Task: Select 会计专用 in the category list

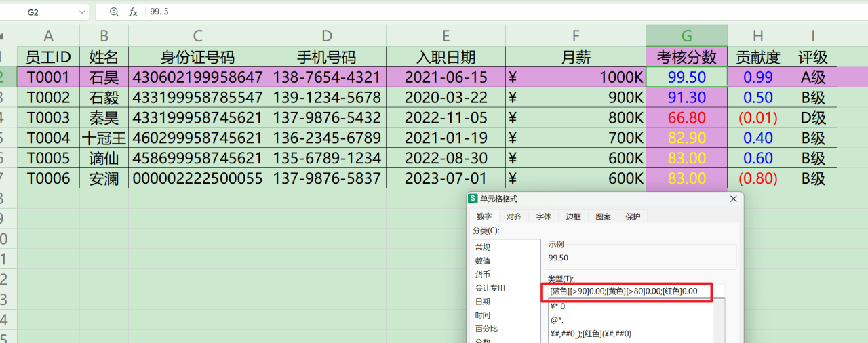Action: [506, 288]
